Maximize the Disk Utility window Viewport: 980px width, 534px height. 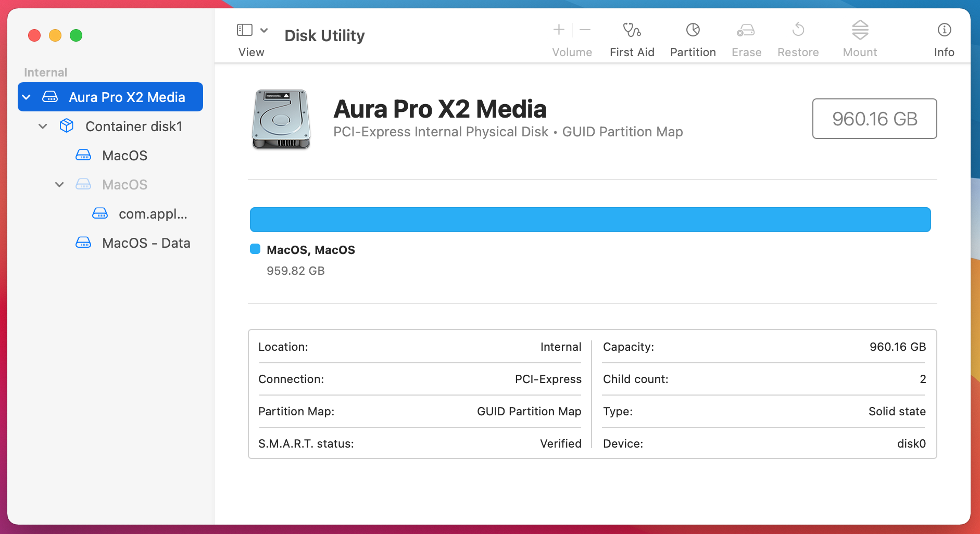point(76,35)
